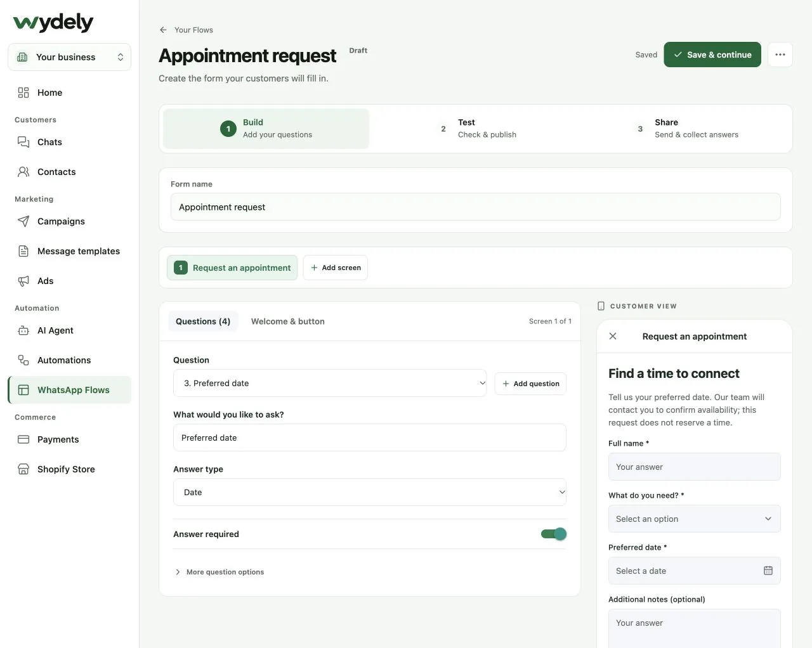
Task: Click the Add question button
Action: tap(530, 384)
